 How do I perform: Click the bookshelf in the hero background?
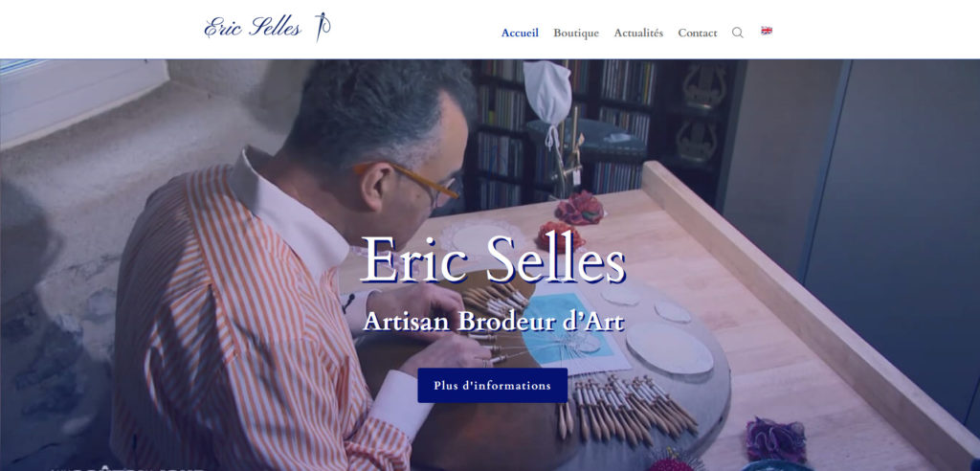(563, 131)
